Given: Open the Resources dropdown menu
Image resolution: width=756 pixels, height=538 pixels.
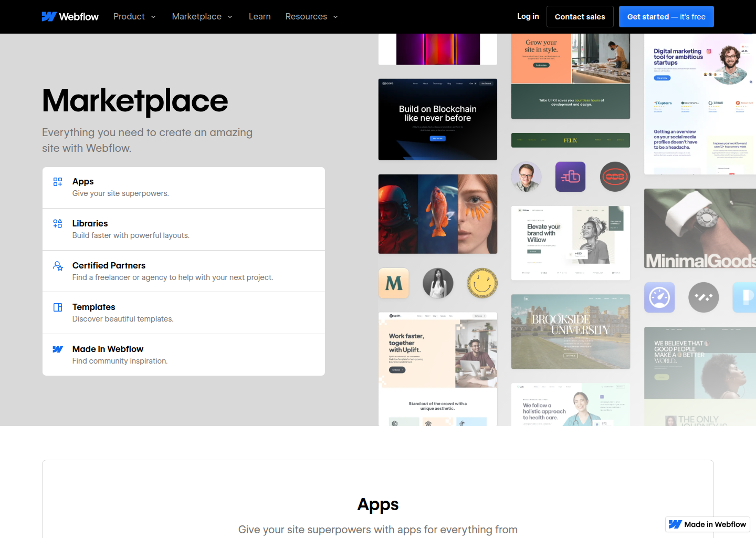Looking at the screenshot, I should [x=311, y=17].
